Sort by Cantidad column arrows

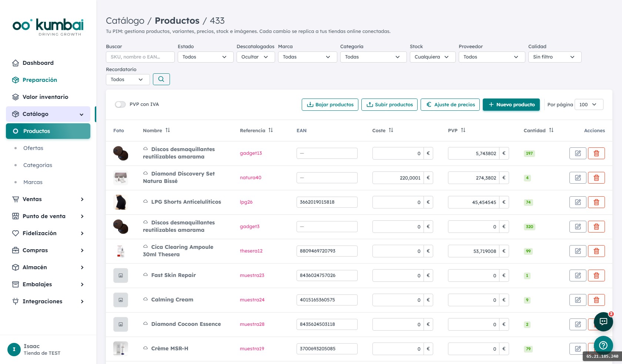pyautogui.click(x=551, y=130)
